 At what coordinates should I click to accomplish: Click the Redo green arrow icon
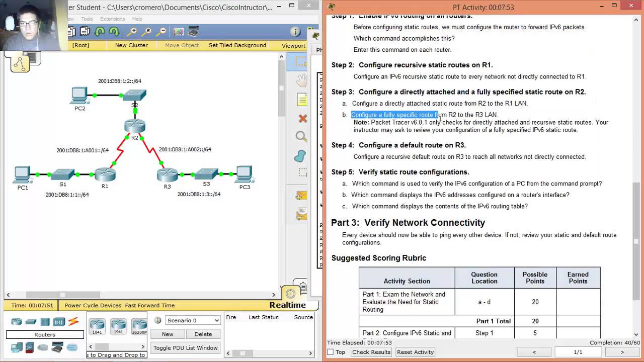[114, 32]
